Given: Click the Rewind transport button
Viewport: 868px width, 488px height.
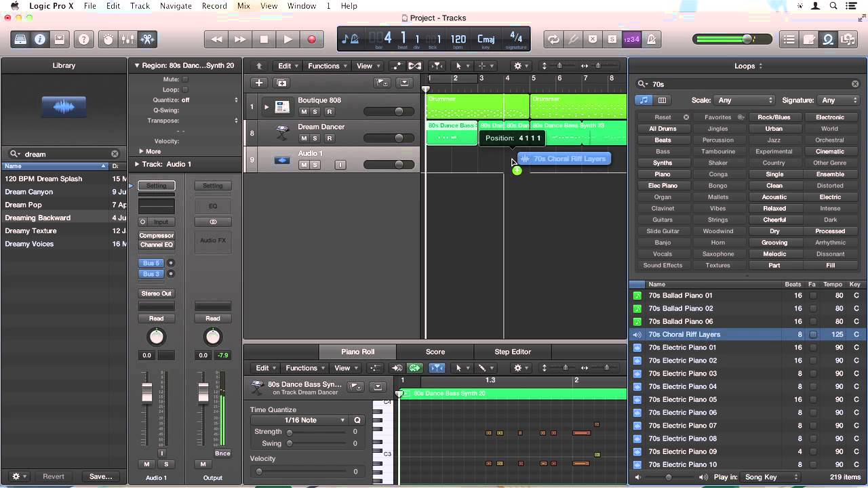Looking at the screenshot, I should tap(216, 39).
